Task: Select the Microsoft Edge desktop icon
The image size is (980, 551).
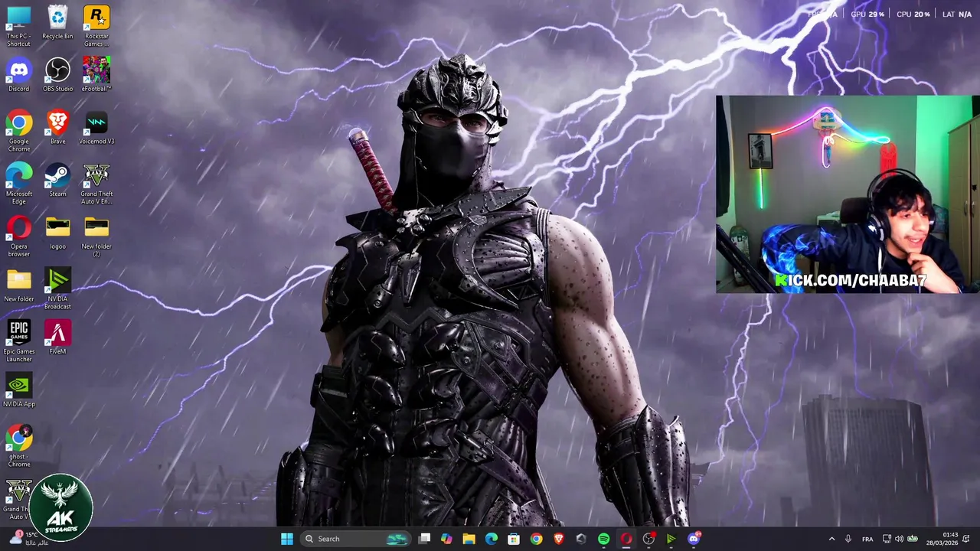Action: tap(18, 184)
